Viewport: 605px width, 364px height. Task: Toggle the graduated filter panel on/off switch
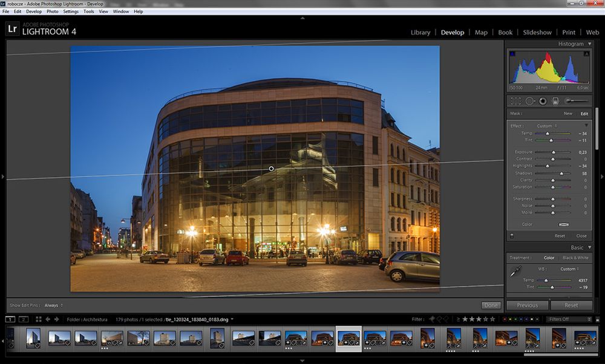tap(512, 236)
